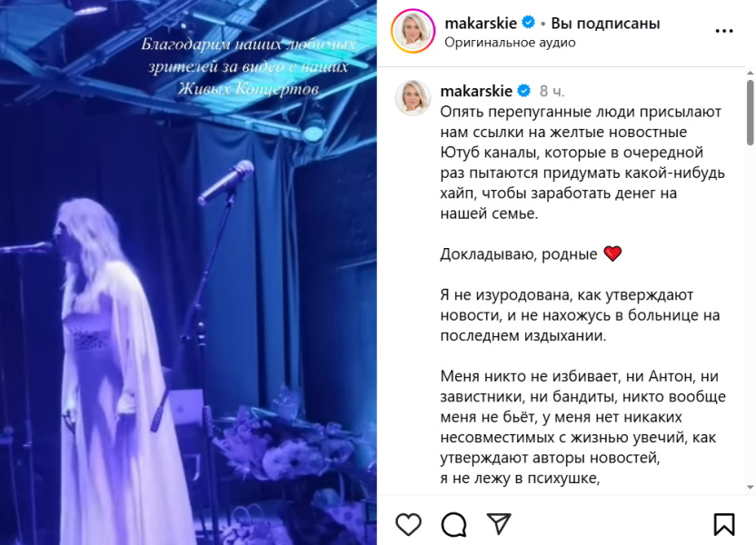Click scrollbar down arrow in caption panel
756x545 pixels.
pos(751,487)
